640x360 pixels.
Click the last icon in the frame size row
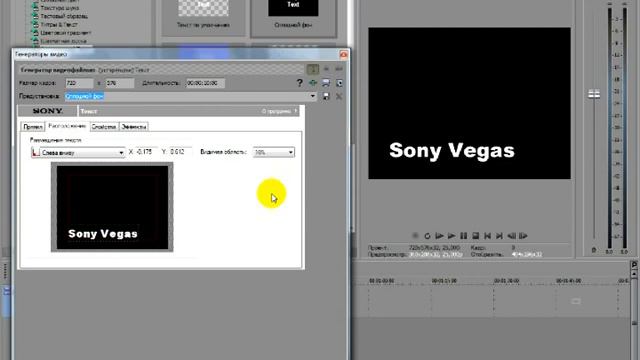(339, 83)
